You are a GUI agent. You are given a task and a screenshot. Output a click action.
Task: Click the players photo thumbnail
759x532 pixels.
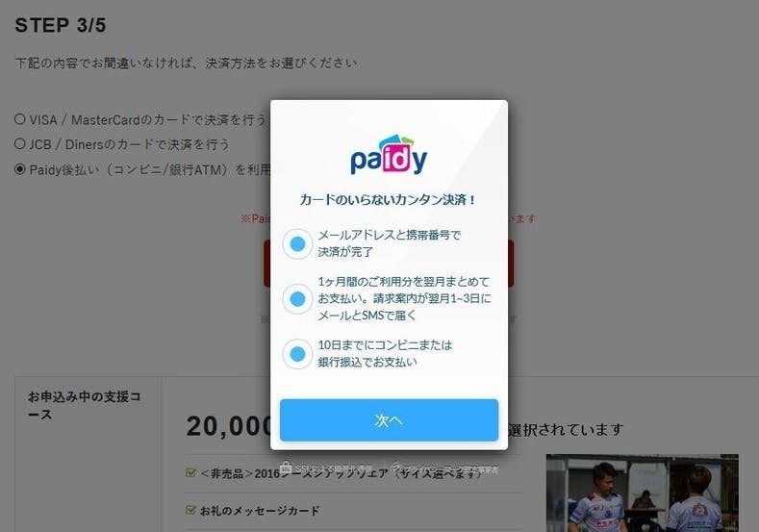coord(643,493)
